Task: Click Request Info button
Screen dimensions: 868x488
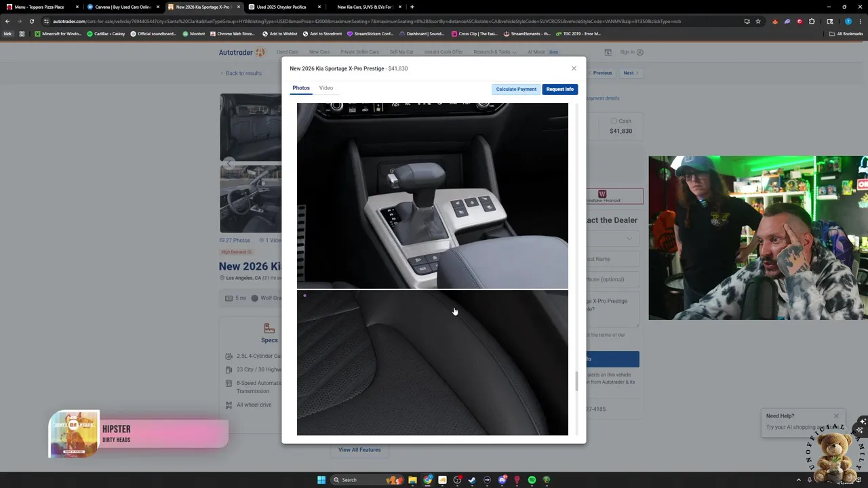Action: click(x=560, y=89)
